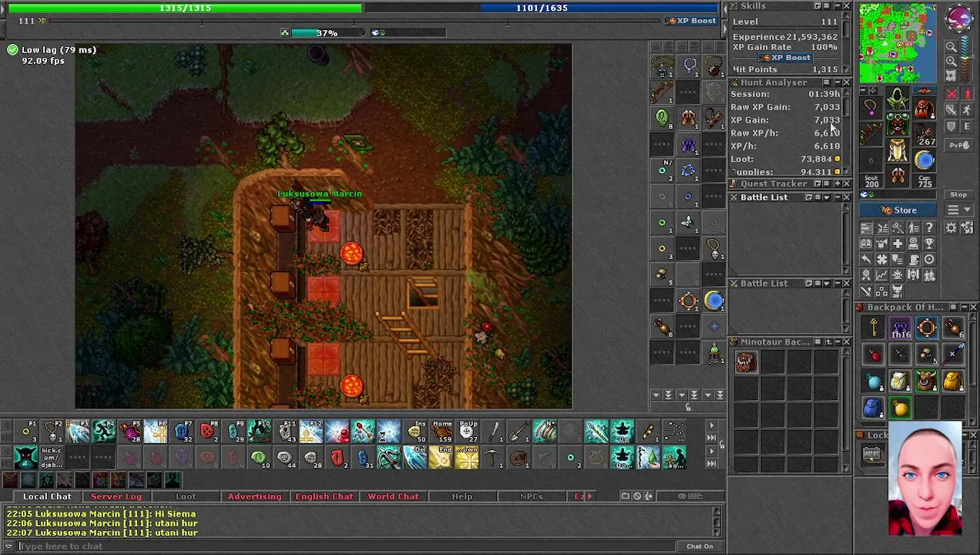
Task: Click in the chat input field
Action: (x=347, y=547)
